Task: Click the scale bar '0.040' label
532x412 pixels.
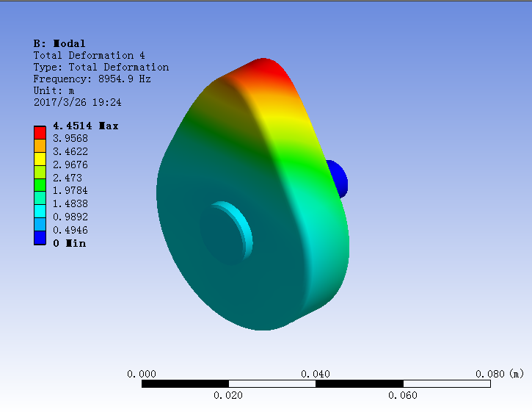Action: [316, 374]
